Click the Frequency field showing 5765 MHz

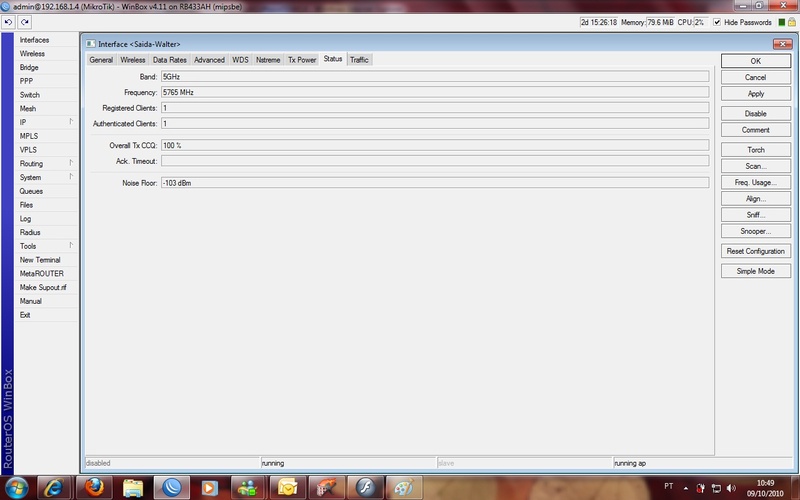pyautogui.click(x=435, y=92)
